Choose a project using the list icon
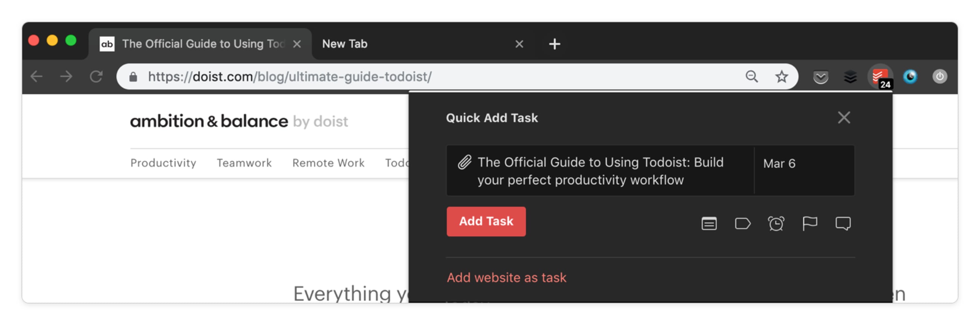The height and width of the screenshot is (325, 980). (709, 224)
